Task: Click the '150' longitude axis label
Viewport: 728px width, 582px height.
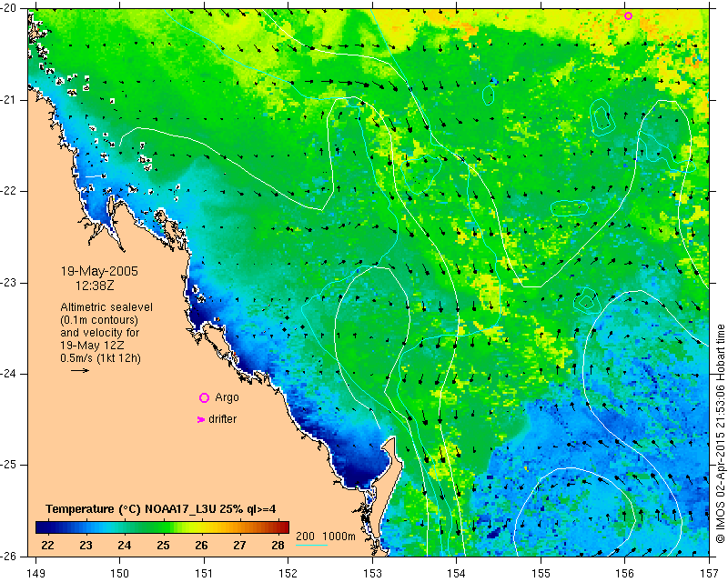Action: tap(120, 574)
